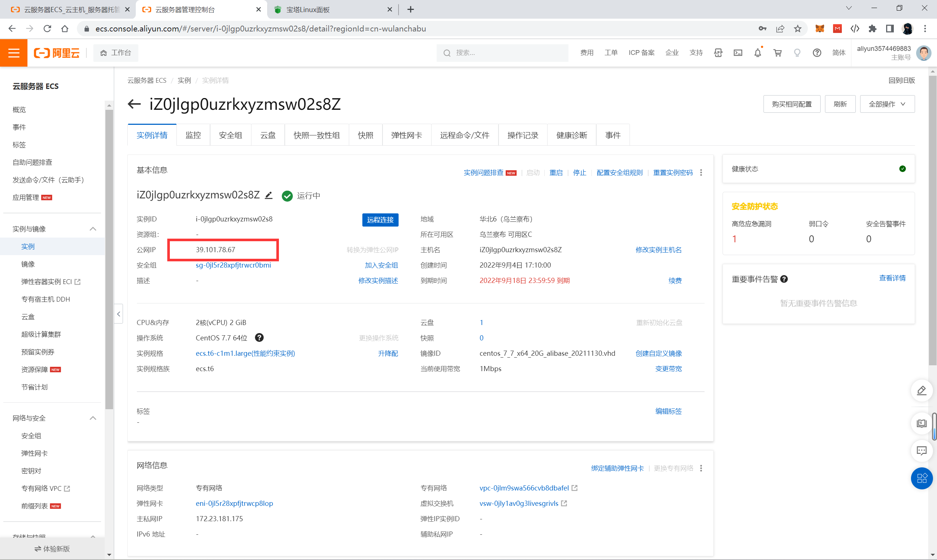Bookmark this page with the star icon
This screenshot has width=937, height=560.
point(798,29)
